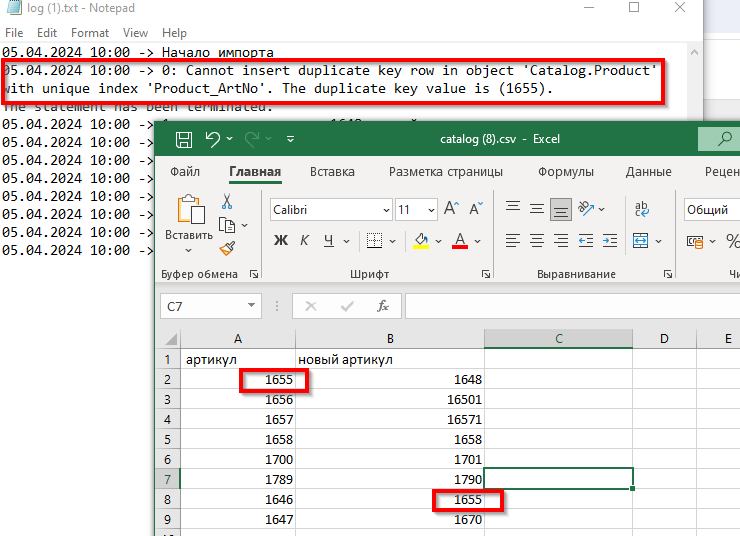Image resolution: width=740 pixels, height=536 pixels.
Task: Expand the font size 11 dropdown
Action: (x=431, y=210)
